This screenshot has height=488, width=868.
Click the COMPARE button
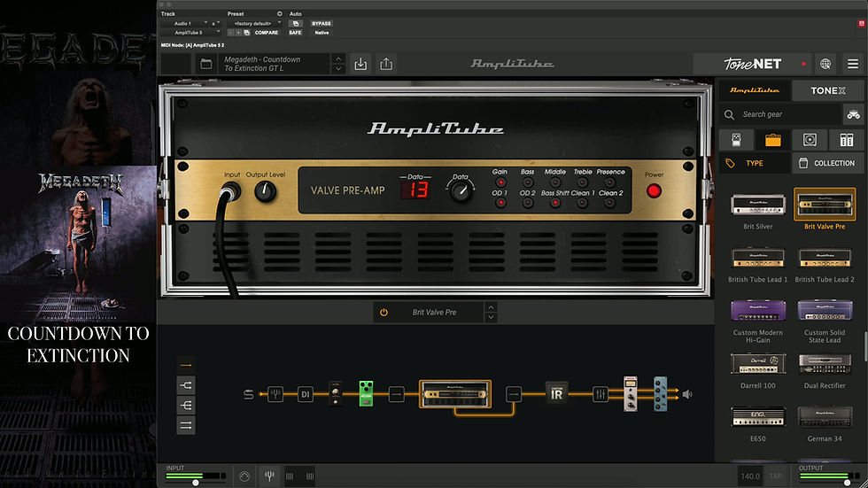[267, 33]
